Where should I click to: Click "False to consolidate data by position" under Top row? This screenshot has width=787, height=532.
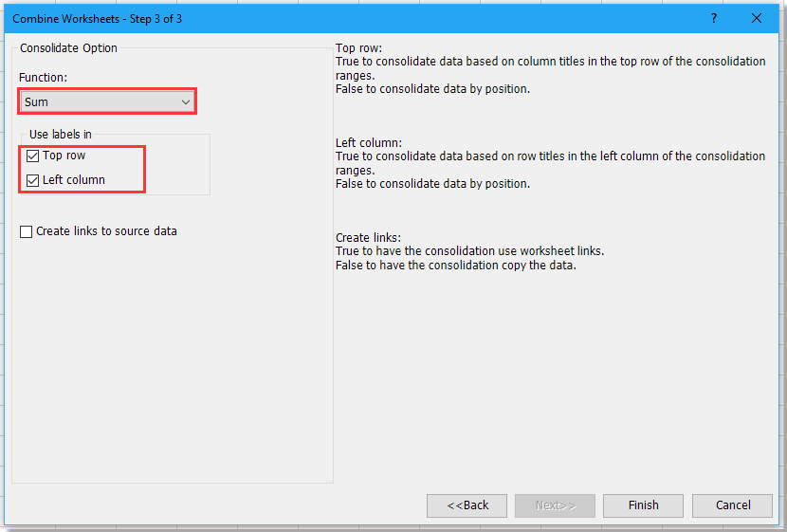(x=432, y=89)
